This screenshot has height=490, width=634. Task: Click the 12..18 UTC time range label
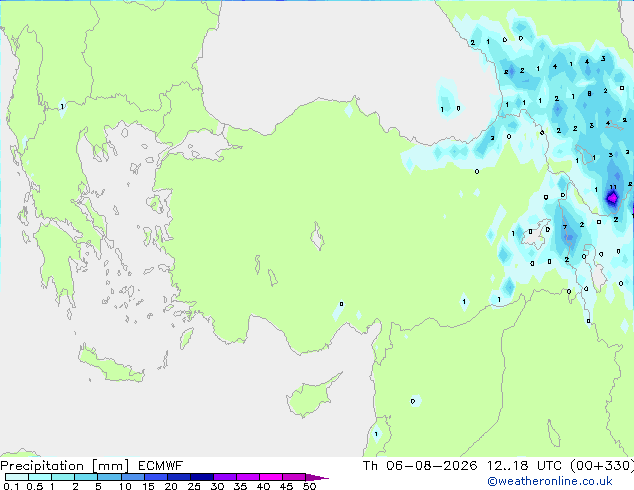524,466
